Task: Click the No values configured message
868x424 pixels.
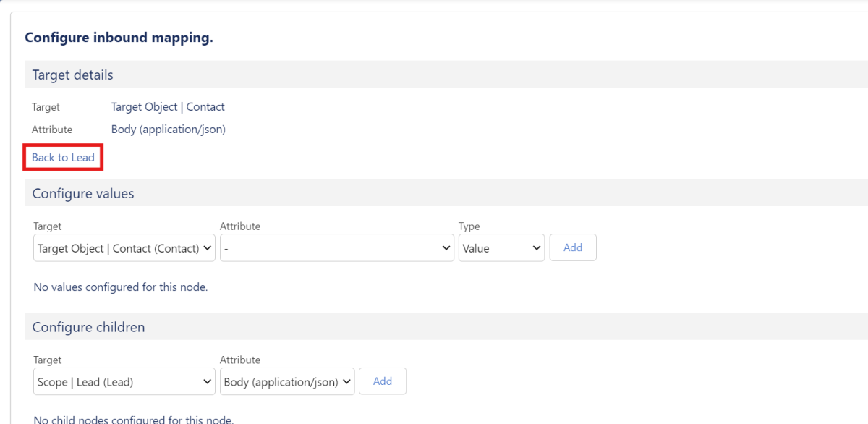Action: (x=121, y=287)
